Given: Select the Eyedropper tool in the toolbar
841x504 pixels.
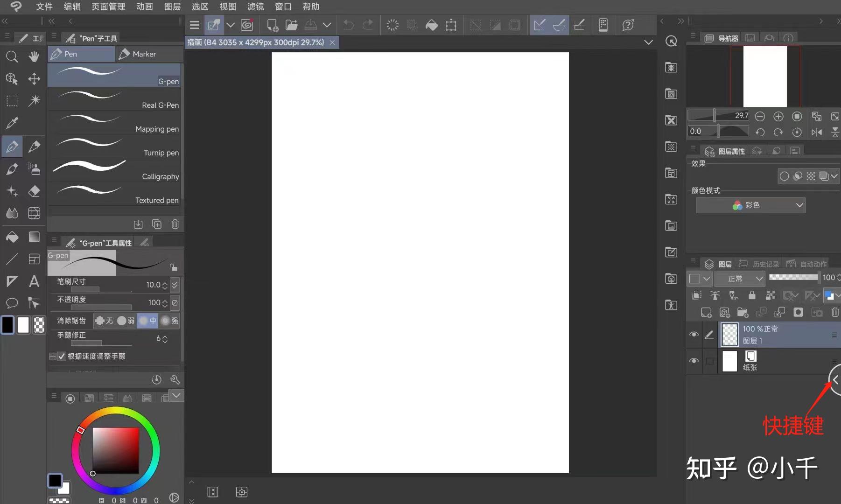Looking at the screenshot, I should click(x=12, y=123).
